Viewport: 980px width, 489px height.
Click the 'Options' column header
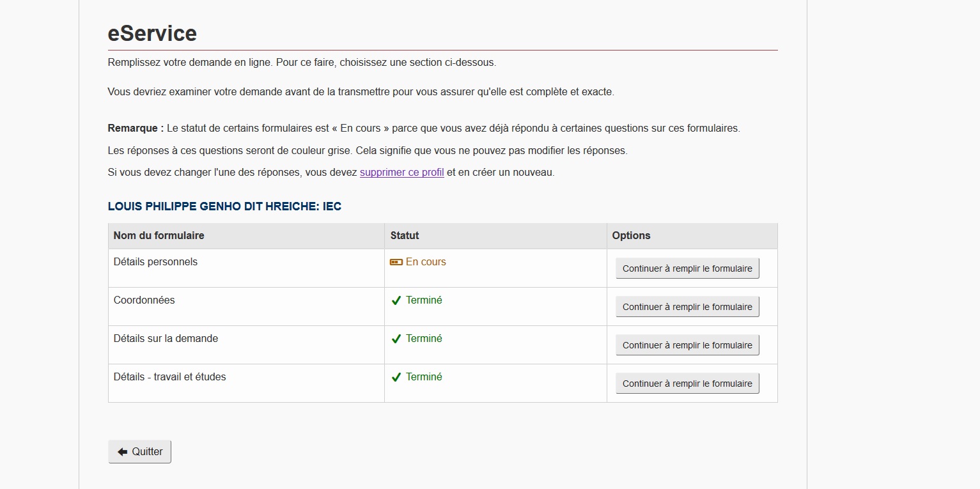(631, 236)
